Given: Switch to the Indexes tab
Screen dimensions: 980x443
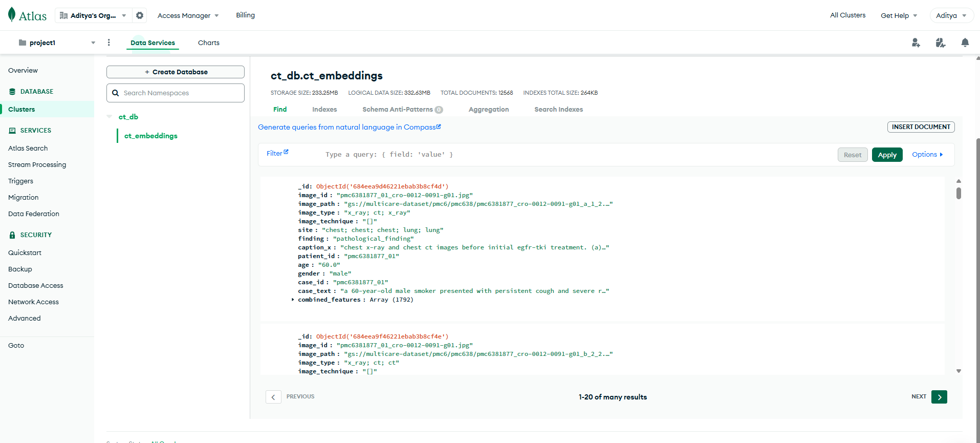Looking at the screenshot, I should point(324,109).
